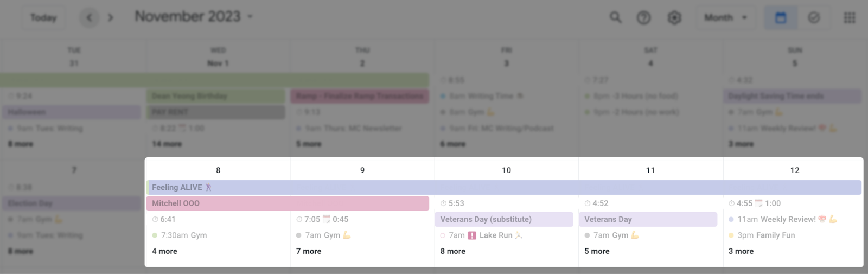
Task: Show '7 more' events on the 9th
Action: 309,251
